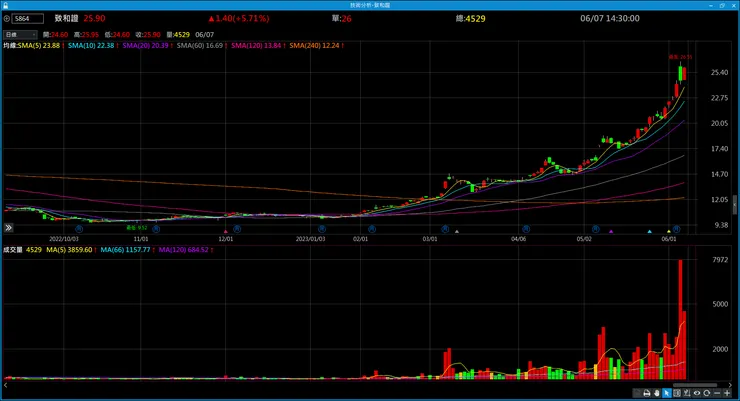The height and width of the screenshot is (401, 740).
Task: Click the refresh circle icon
Action: (x=706, y=393)
